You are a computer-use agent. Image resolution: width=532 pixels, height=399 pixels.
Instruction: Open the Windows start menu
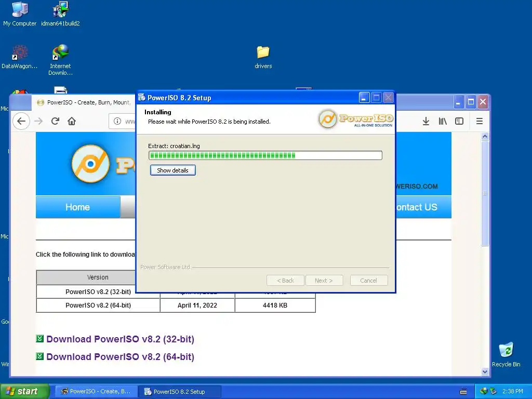(25, 392)
